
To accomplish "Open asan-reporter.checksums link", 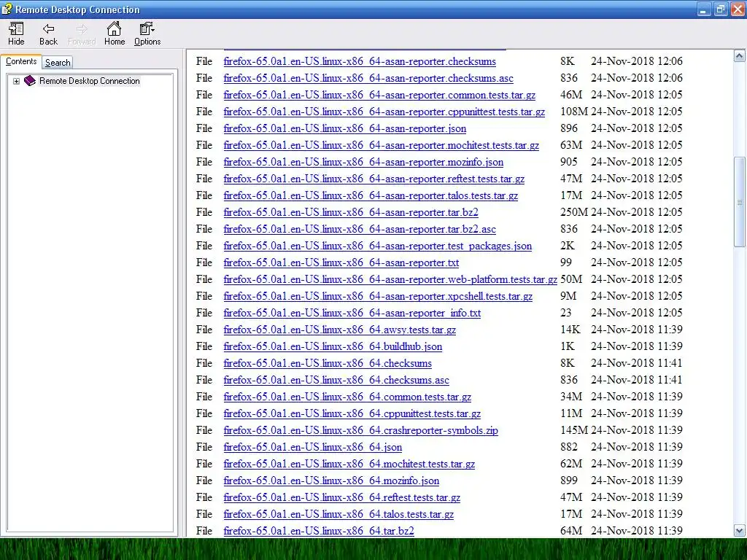I will point(360,61).
